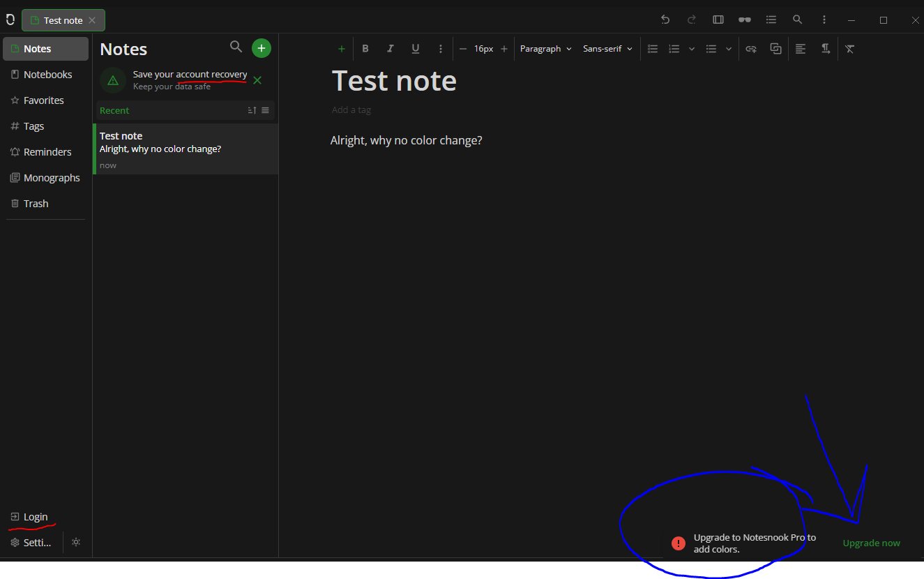This screenshot has height=579, width=924.
Task: Open Tags in the sidebar
Action: coord(45,126)
